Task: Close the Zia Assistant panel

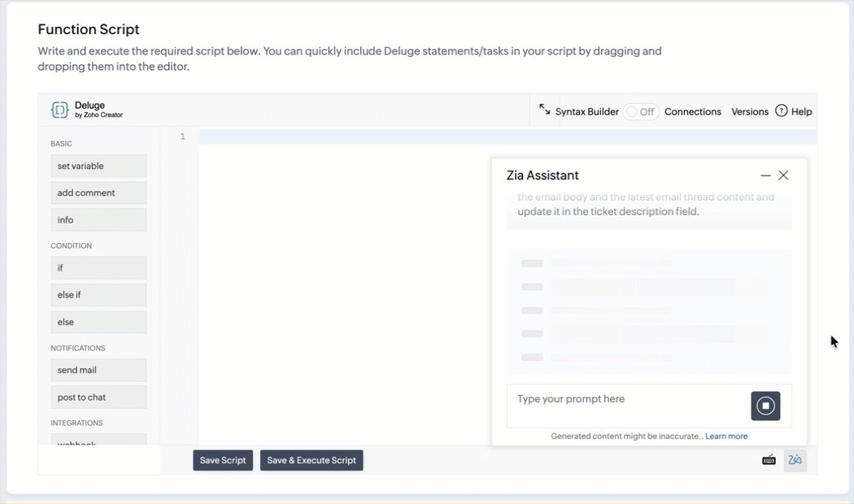Action: (783, 176)
